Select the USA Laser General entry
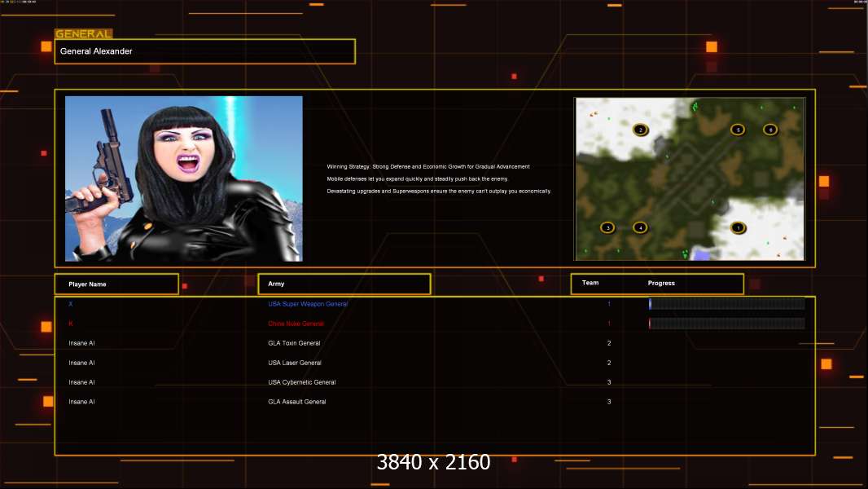Image resolution: width=868 pixels, height=489 pixels. tap(295, 363)
